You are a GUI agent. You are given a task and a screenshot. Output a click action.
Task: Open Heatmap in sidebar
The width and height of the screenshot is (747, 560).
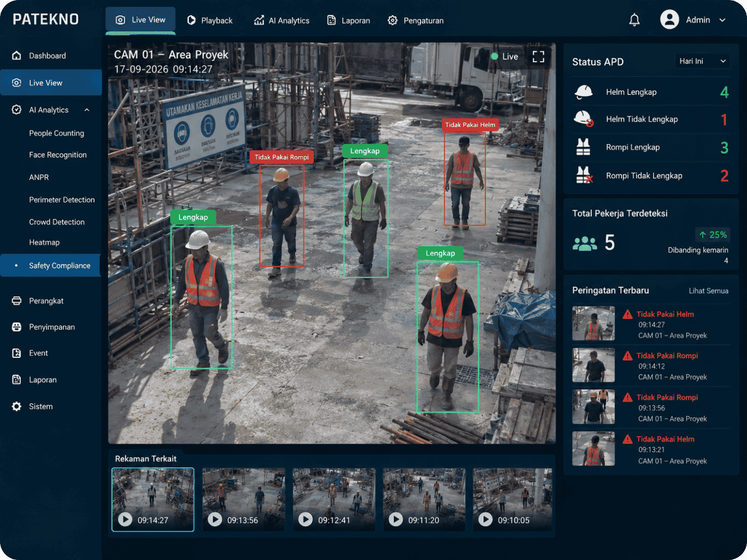(44, 242)
